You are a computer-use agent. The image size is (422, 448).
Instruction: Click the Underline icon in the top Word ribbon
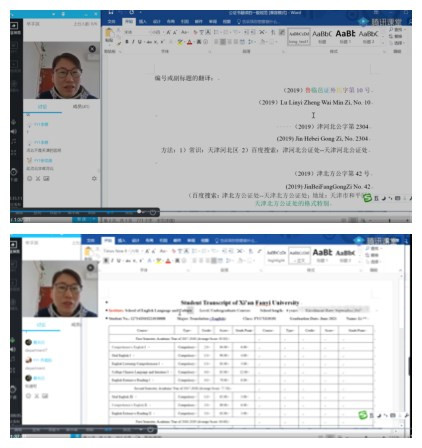coord(139,42)
